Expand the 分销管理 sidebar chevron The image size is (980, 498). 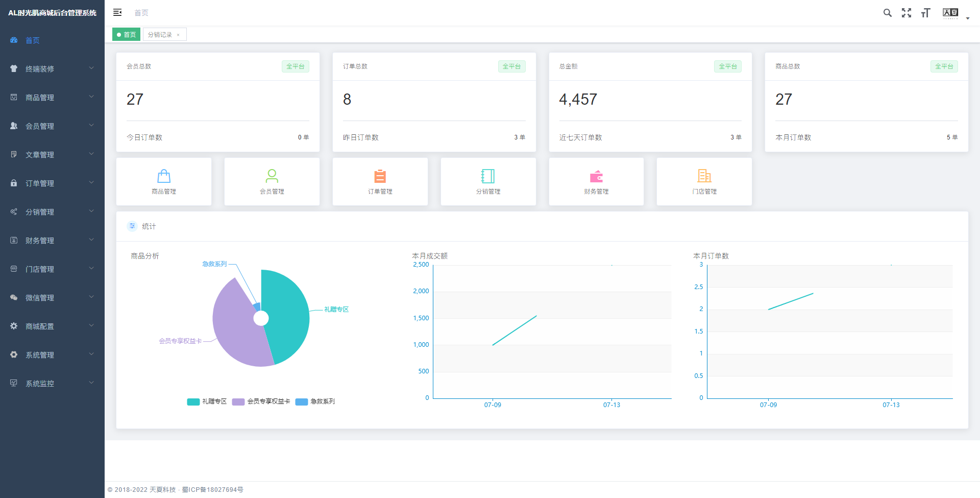(91, 211)
